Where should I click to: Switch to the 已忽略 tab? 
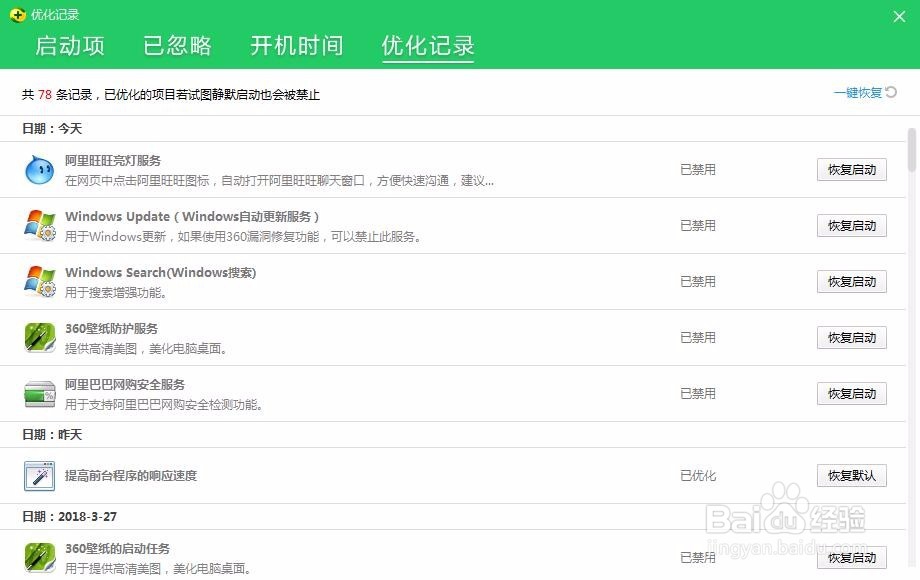point(177,46)
